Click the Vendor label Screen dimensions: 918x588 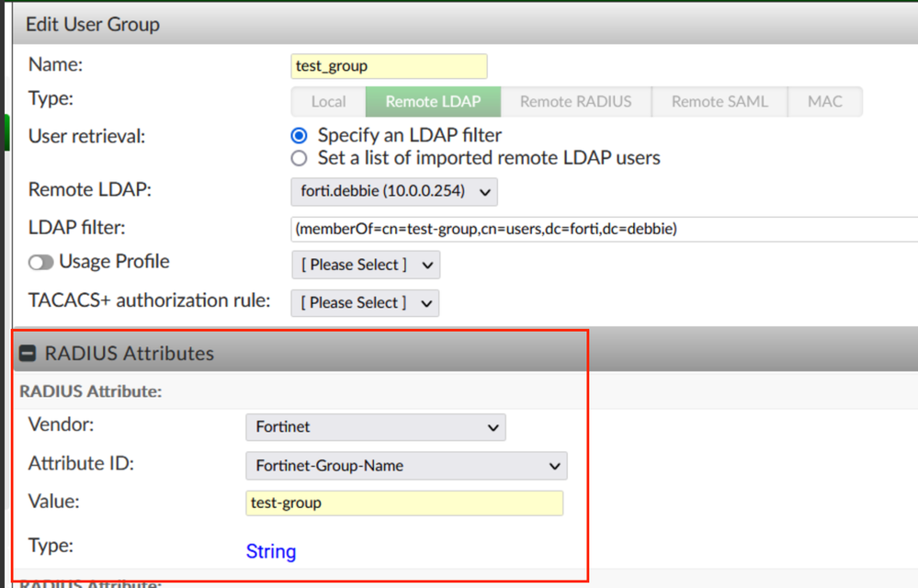pyautogui.click(x=61, y=424)
